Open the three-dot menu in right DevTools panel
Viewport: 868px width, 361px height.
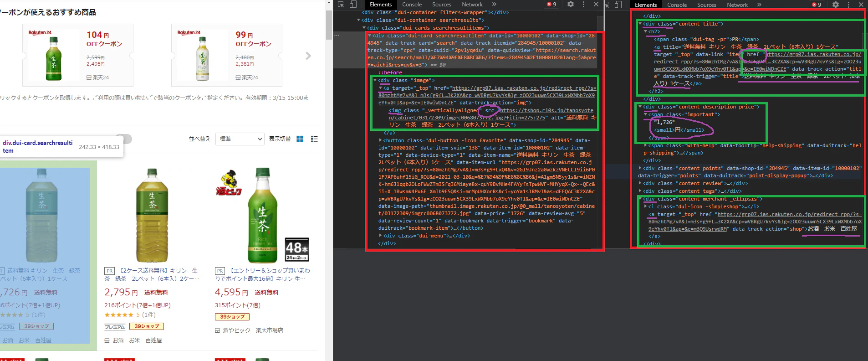(848, 5)
